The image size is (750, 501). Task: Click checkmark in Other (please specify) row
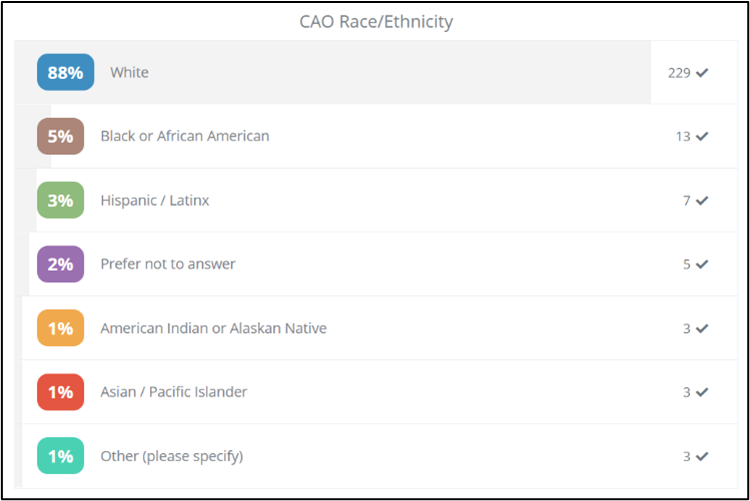pyautogui.click(x=702, y=456)
